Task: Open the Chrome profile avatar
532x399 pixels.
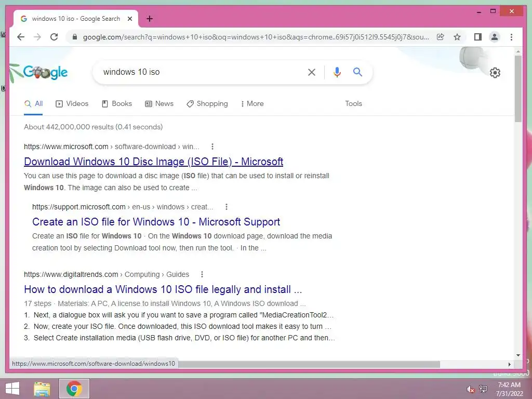Action: tap(495, 37)
